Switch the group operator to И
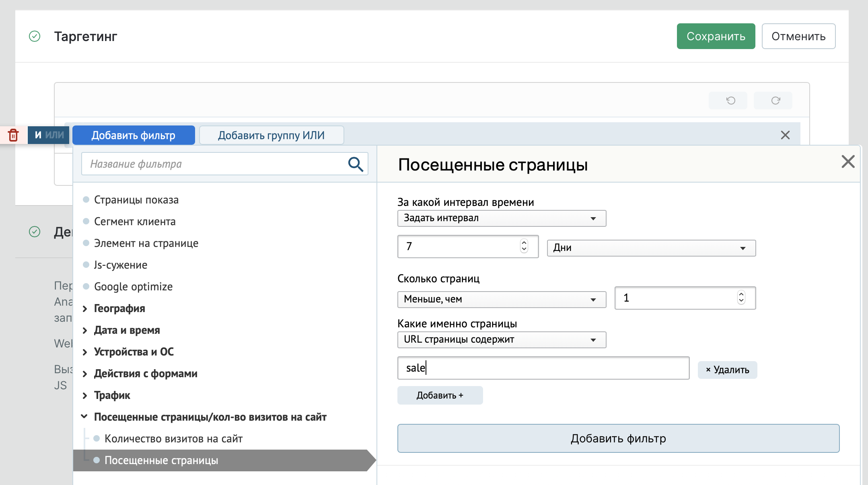Image resolution: width=868 pixels, height=485 pixels. coord(38,135)
